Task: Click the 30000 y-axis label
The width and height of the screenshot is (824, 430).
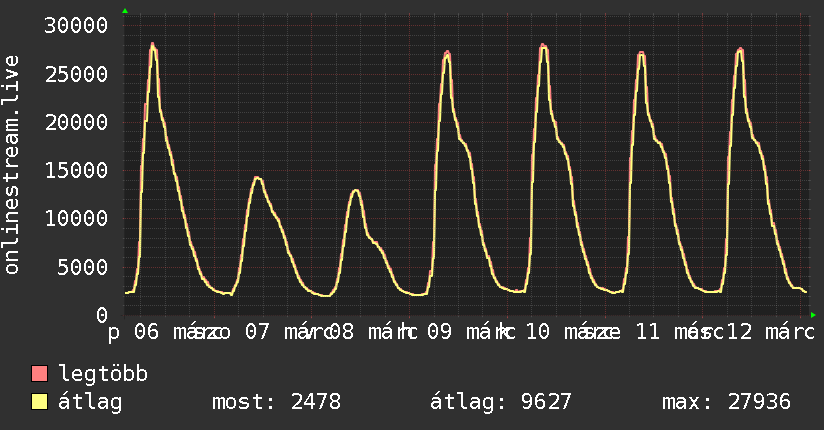Action: point(76,26)
